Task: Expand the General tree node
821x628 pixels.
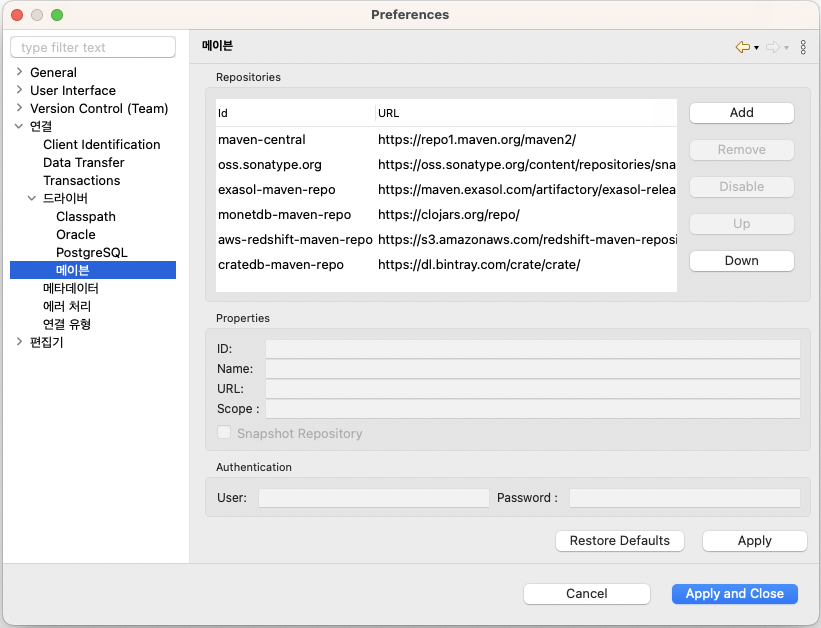Action: pos(19,72)
